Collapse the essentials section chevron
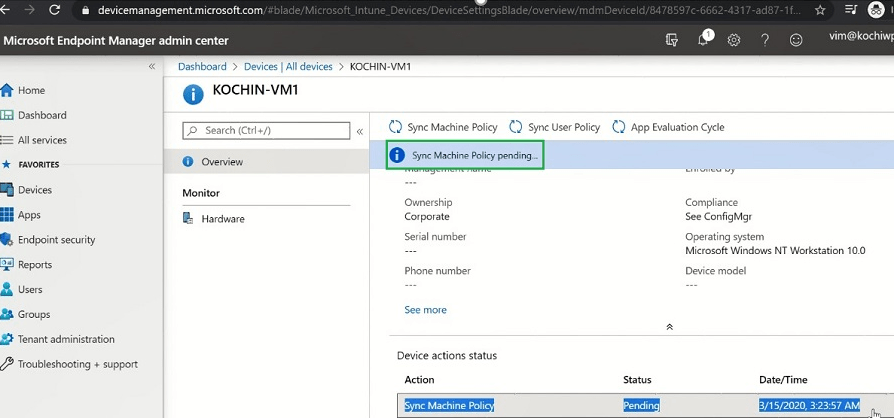894x418 pixels. point(670,327)
